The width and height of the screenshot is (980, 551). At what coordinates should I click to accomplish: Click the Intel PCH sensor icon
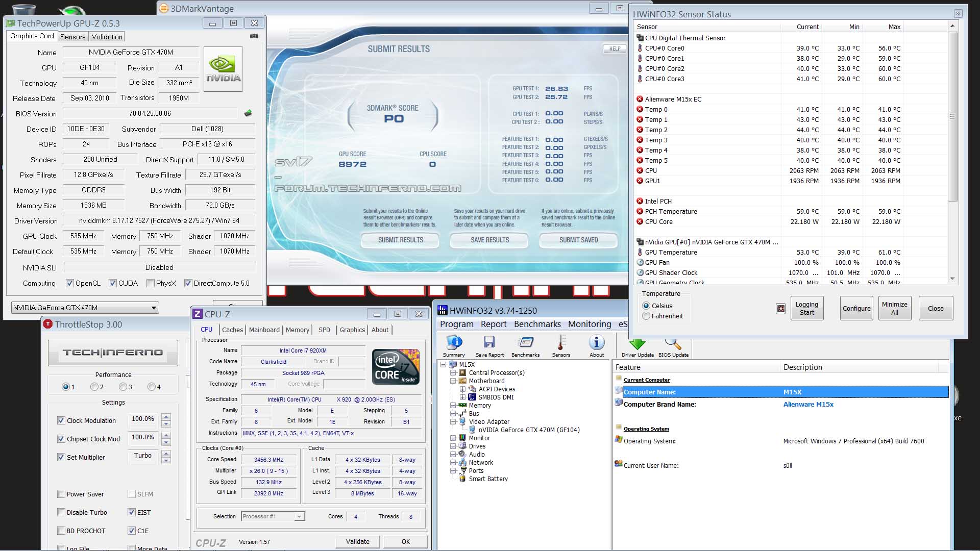click(640, 201)
